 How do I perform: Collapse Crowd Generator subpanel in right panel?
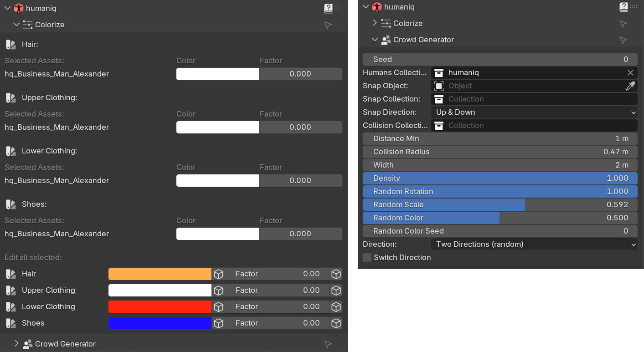click(x=375, y=40)
